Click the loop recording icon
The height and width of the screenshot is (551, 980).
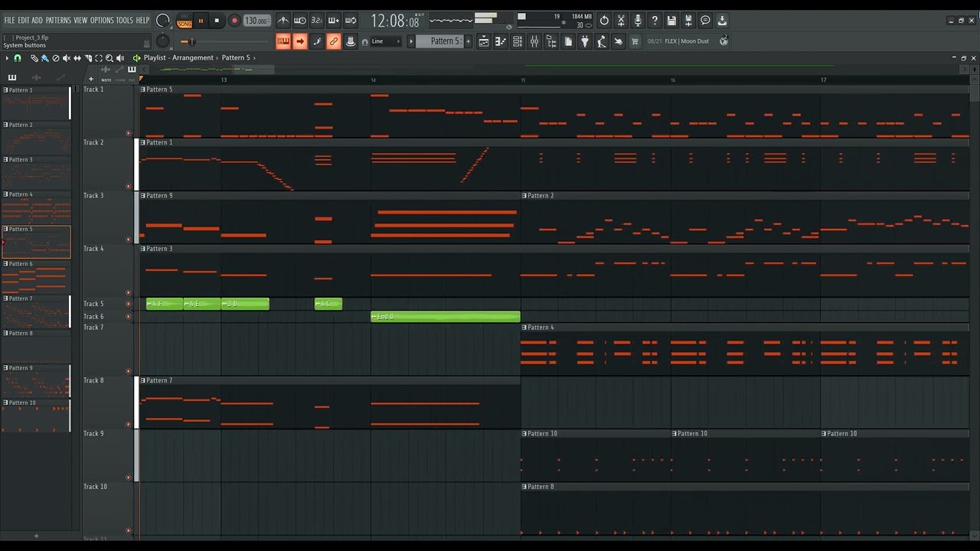351,21
